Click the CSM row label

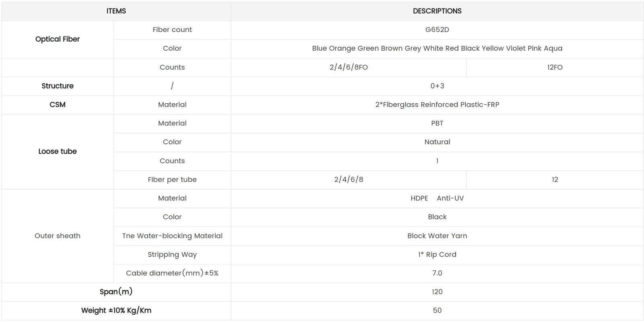coord(58,105)
